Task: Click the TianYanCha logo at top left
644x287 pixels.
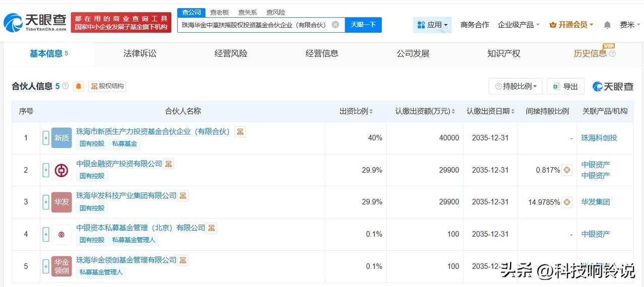Action: click(35, 22)
